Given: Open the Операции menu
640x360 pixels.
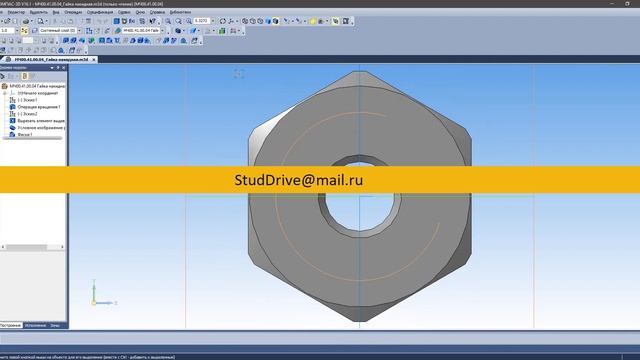Looking at the screenshot, I should pyautogui.click(x=73, y=12).
